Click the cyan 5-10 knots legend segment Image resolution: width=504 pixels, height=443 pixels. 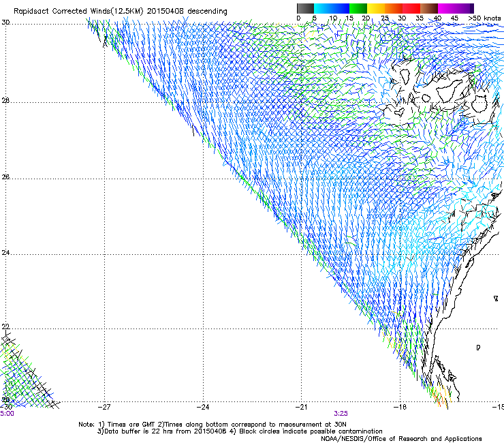tap(323, 8)
